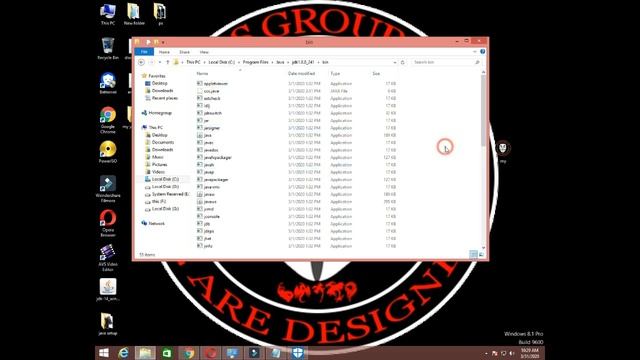640x360 pixels.
Task: Select Network in the navigation pane
Action: [x=156, y=224]
